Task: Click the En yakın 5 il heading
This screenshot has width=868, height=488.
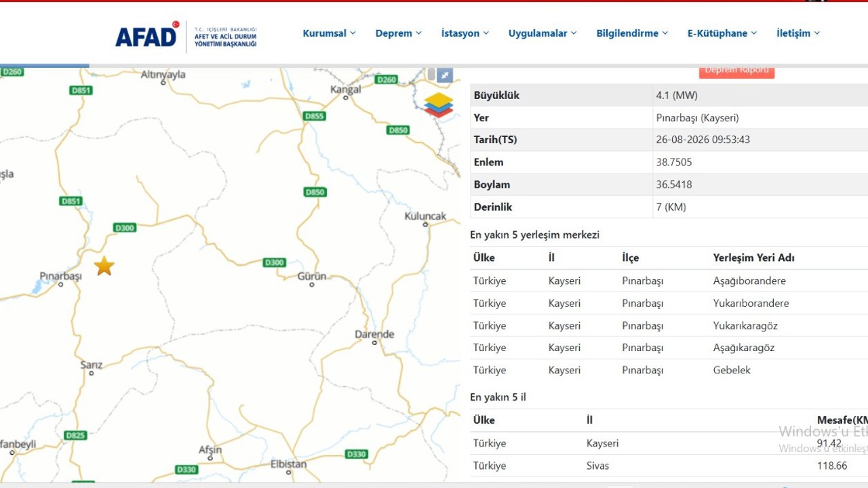Action: 498,397
